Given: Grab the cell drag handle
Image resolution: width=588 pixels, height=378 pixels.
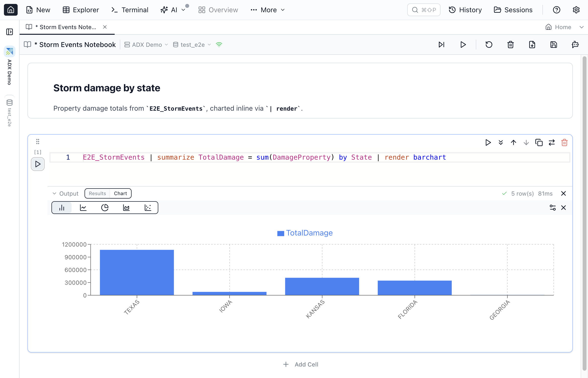Looking at the screenshot, I should tap(37, 141).
